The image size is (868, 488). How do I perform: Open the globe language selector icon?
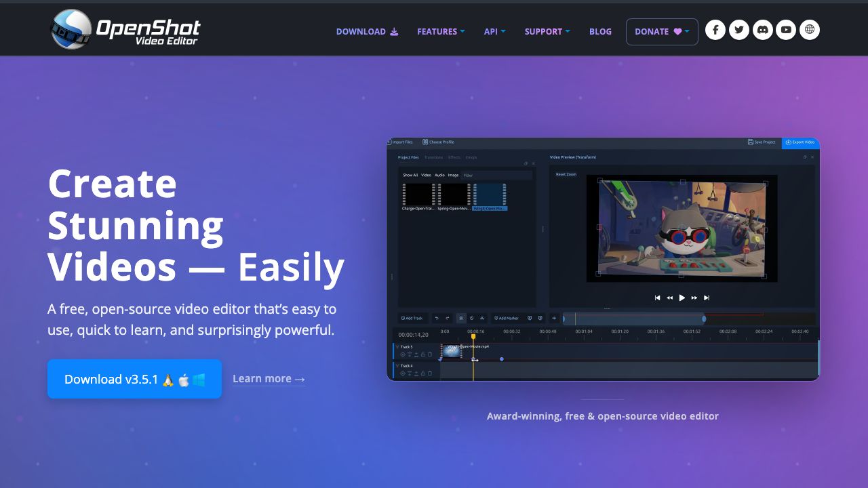coord(810,30)
